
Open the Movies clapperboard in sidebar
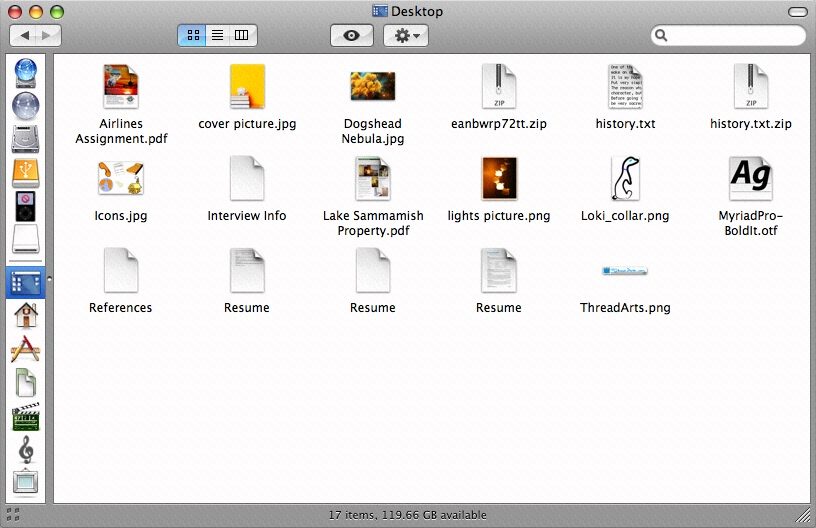coord(26,416)
